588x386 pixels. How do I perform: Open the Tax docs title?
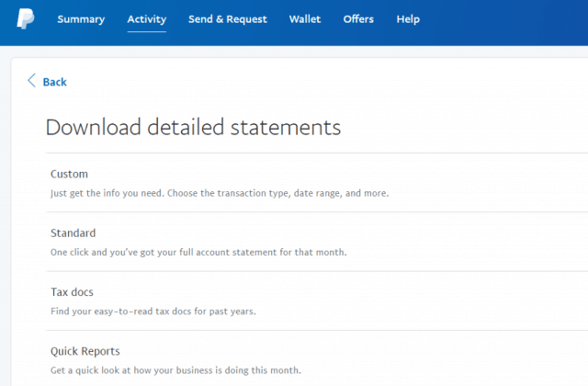pyautogui.click(x=72, y=292)
